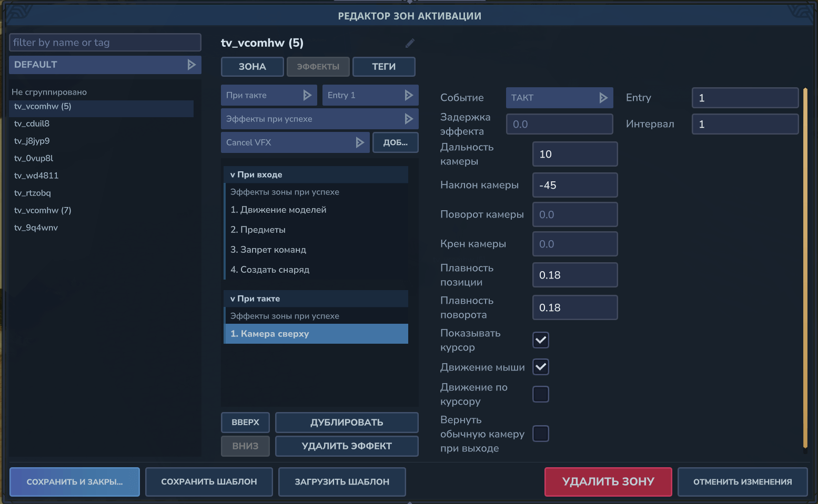Open the Cancel VFX effect dropdown

[295, 142]
